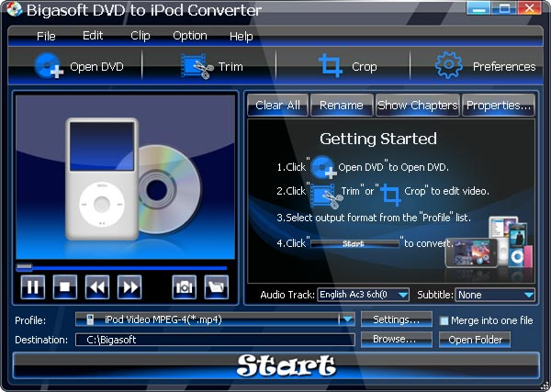The height and width of the screenshot is (392, 551).
Task: Click the Rename button
Action: pyautogui.click(x=342, y=105)
